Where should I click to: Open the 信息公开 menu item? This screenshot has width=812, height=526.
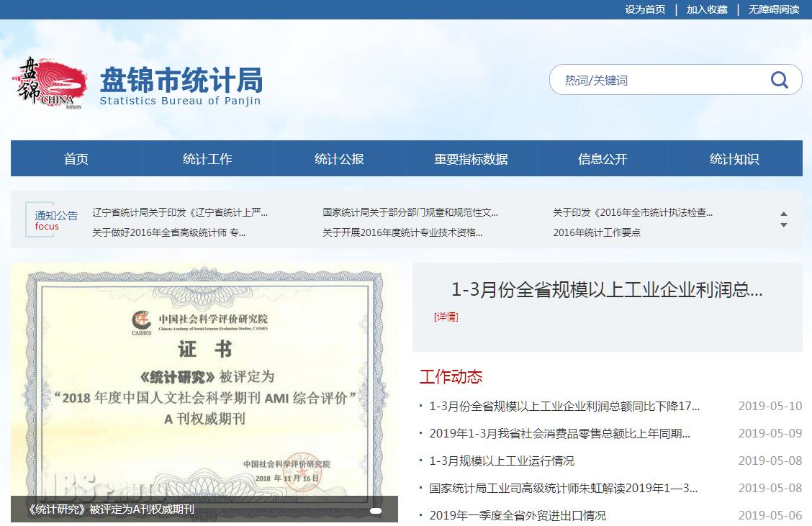603,159
